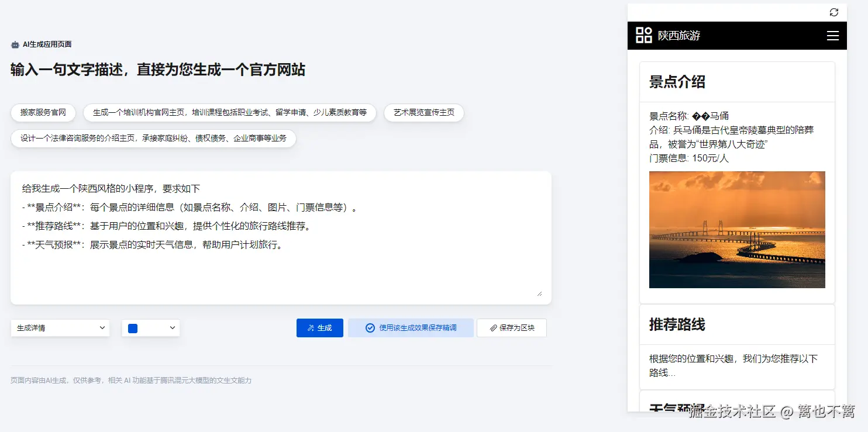Click the four-squares logo icon beside 陕西旅游

pos(644,35)
